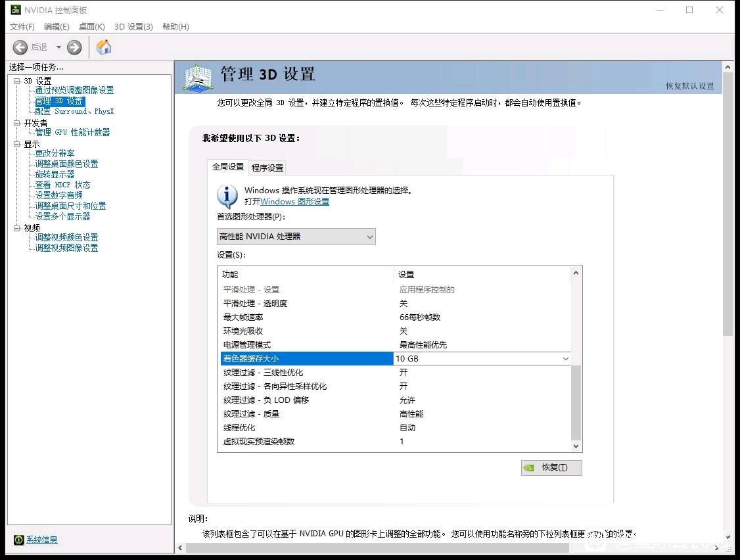
Task: Select the 纹理过滤 - 质量 setting row
Action: [396, 414]
